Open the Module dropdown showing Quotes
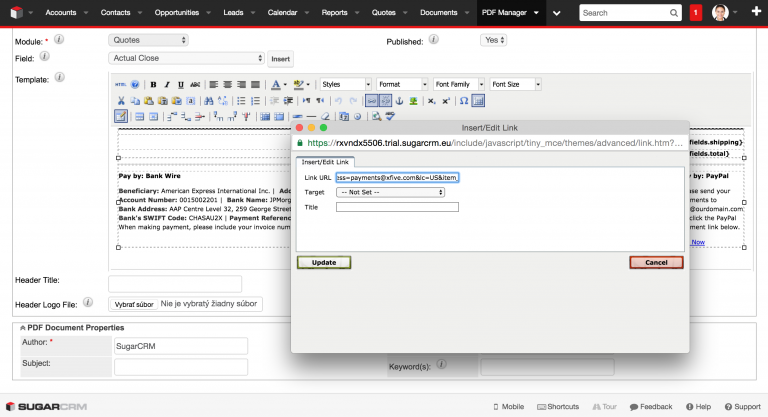Image resolution: width=768 pixels, height=417 pixels. coord(148,40)
